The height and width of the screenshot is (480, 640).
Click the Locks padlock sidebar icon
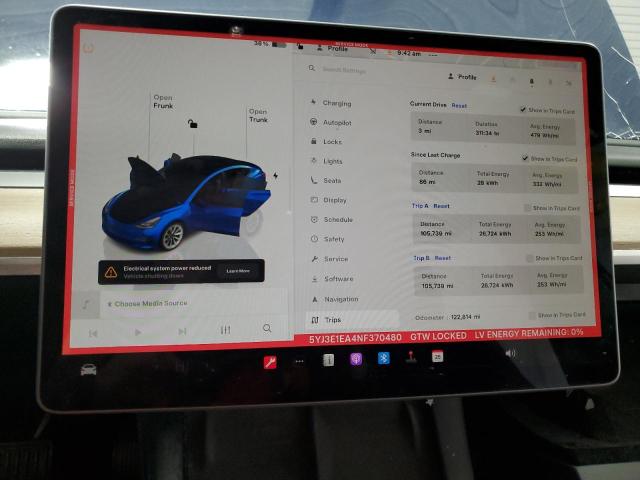(313, 141)
